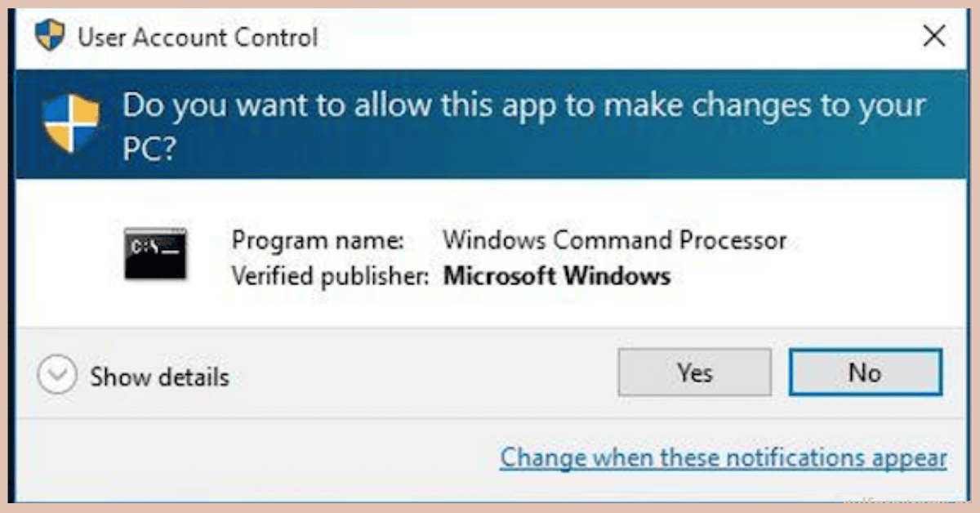Choose No to deny the app
The height and width of the screenshot is (513, 980).
click(x=866, y=372)
